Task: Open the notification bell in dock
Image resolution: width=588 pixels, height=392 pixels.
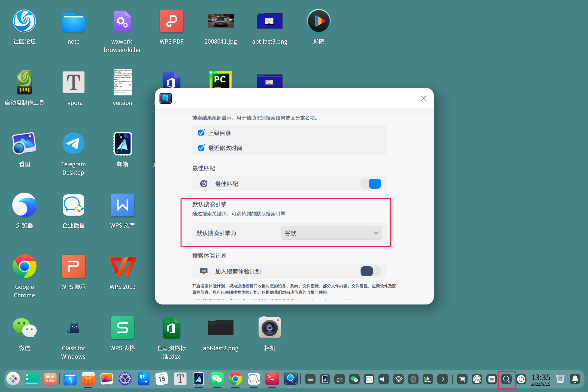Action: pyautogui.click(x=575, y=379)
